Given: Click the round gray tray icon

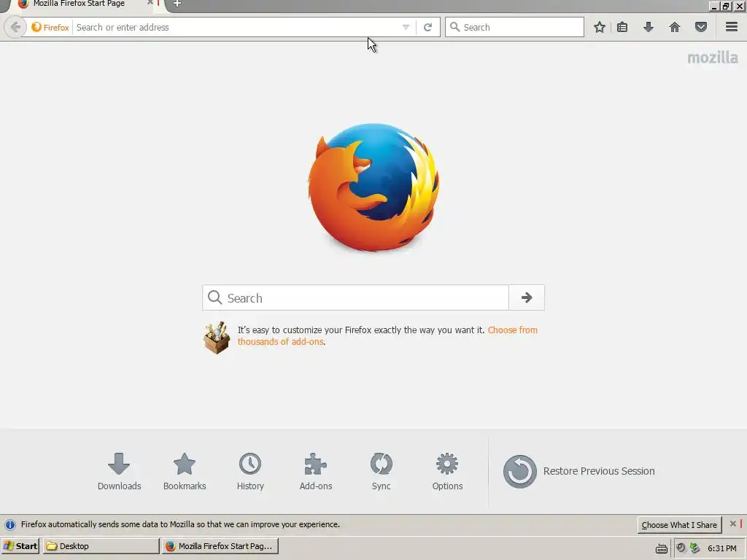Looking at the screenshot, I should click(x=681, y=548).
